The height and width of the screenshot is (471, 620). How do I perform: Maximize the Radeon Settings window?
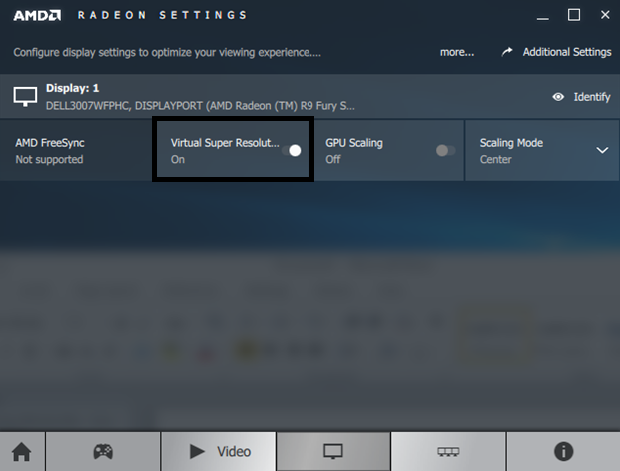[574, 15]
